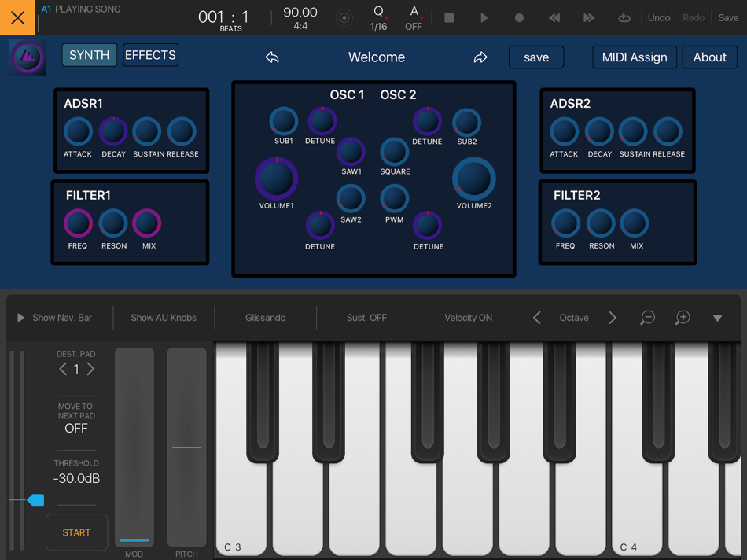Click the ADSR2 ATTACK knob
Screen dimensions: 747x560
pyautogui.click(x=564, y=131)
